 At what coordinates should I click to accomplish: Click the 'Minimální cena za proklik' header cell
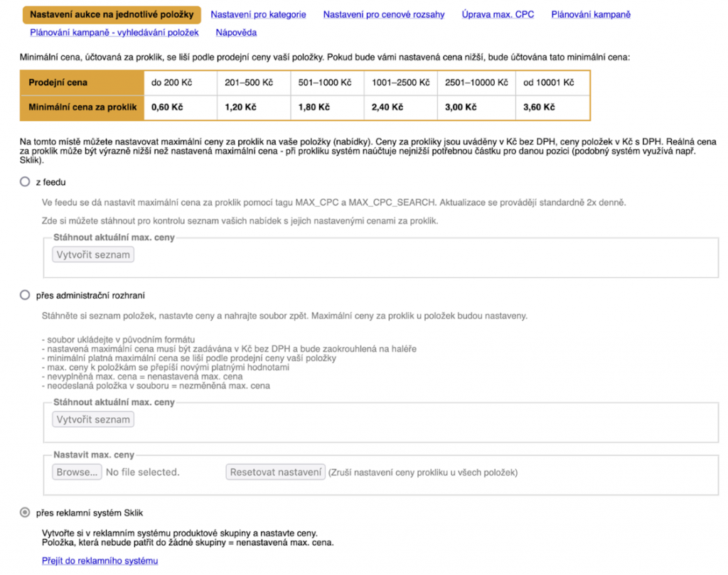click(x=82, y=107)
